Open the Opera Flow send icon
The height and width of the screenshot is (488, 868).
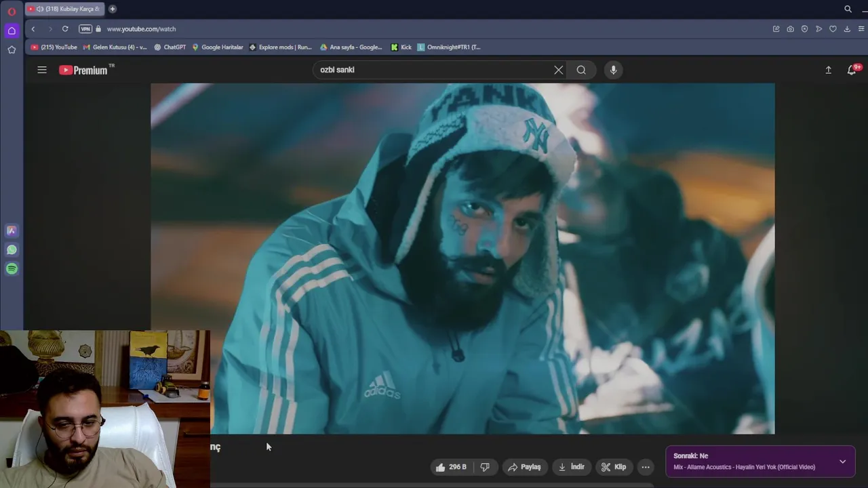[x=818, y=29]
